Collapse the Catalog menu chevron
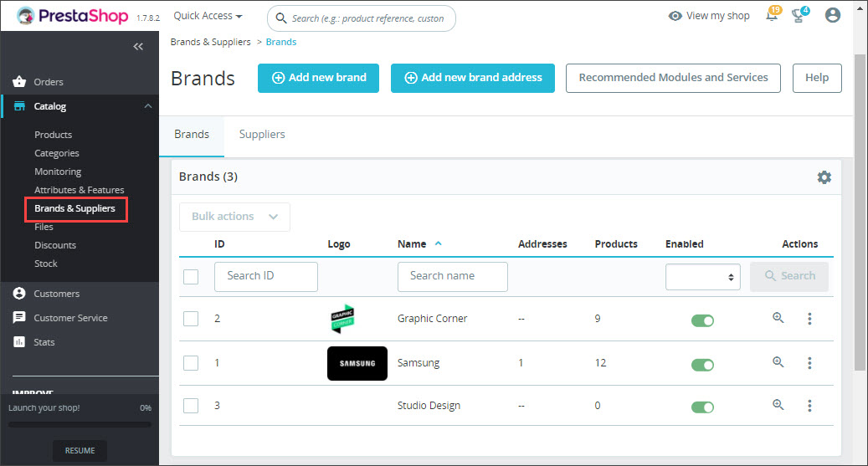868x466 pixels. [148, 105]
